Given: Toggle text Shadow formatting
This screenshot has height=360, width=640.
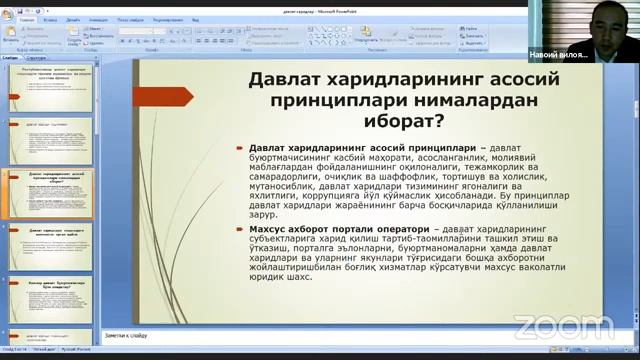Looking at the screenshot, I should click(154, 41).
